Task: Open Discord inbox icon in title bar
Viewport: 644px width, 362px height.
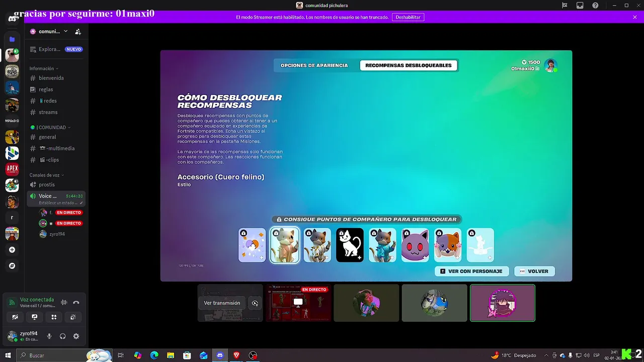Action: pos(580,6)
